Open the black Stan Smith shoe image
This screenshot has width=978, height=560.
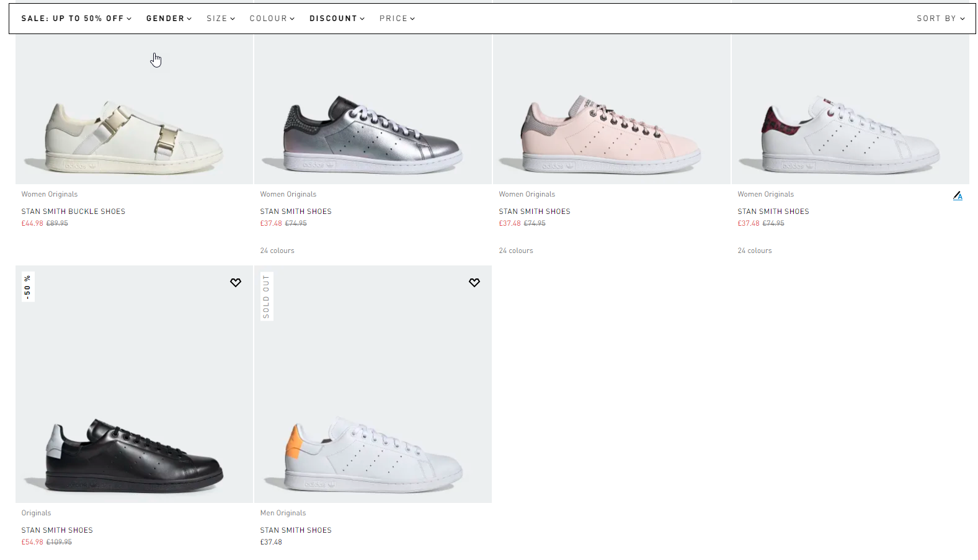coord(134,384)
